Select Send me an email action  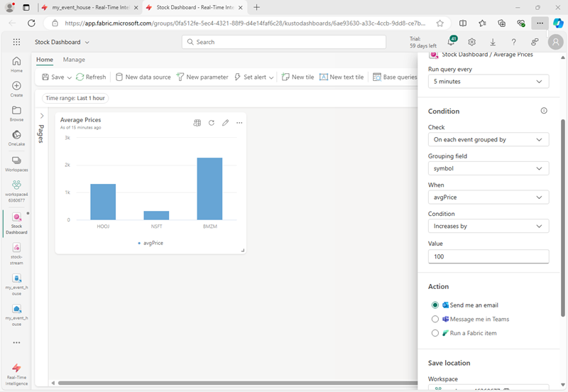click(435, 305)
